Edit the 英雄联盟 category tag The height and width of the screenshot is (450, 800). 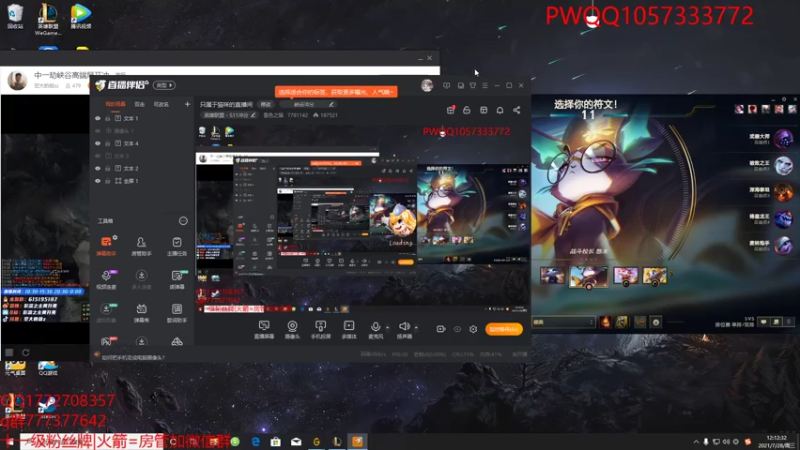pyautogui.click(x=230, y=115)
